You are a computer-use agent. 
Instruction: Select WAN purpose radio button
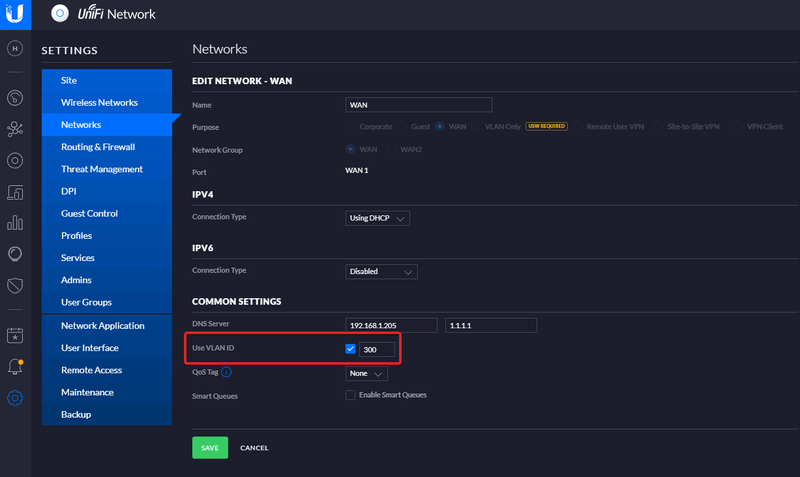tap(440, 126)
